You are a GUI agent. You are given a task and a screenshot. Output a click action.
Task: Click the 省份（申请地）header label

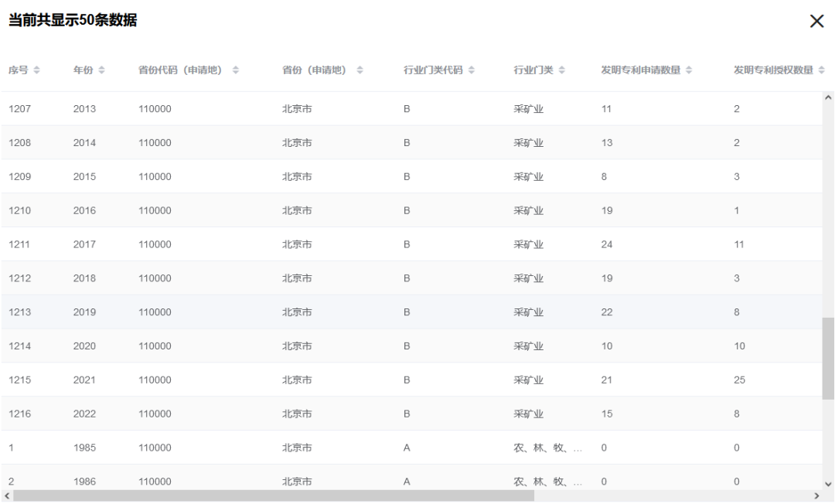(x=315, y=70)
